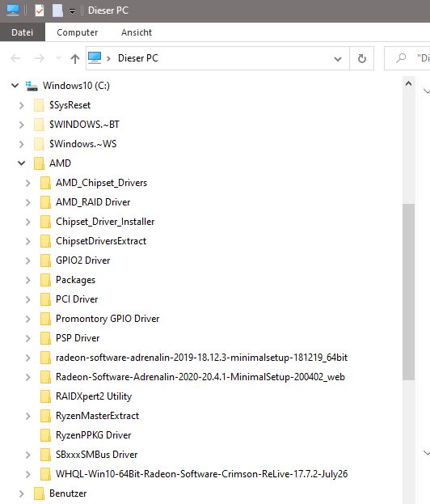Screen dimensions: 430x504
Task: Select the $WINDOWS.~BT folder
Action: click(x=84, y=125)
